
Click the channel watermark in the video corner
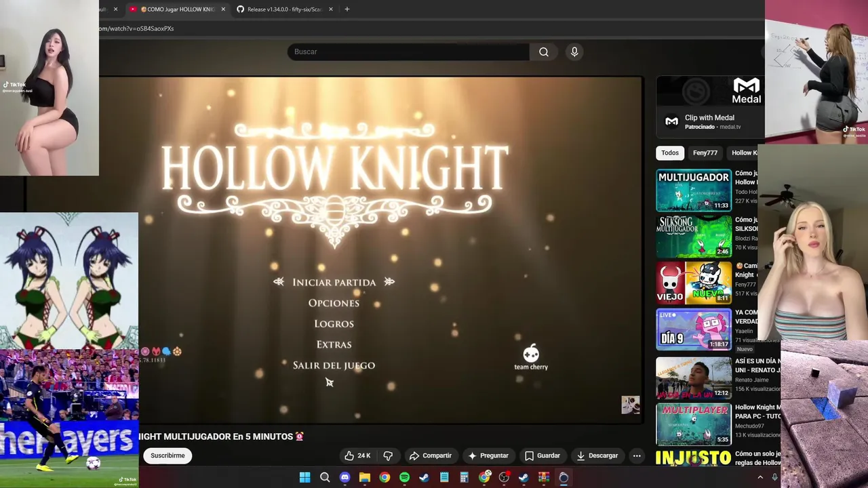pyautogui.click(x=631, y=405)
